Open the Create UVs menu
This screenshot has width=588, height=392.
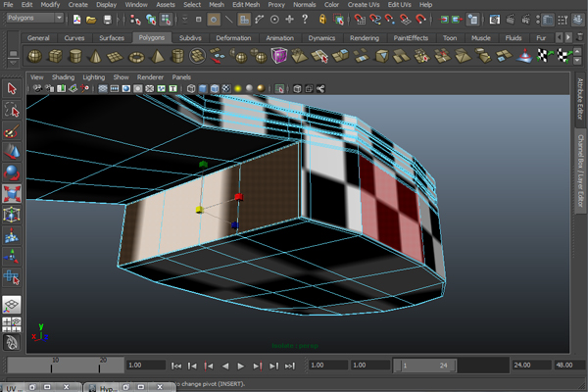(364, 5)
